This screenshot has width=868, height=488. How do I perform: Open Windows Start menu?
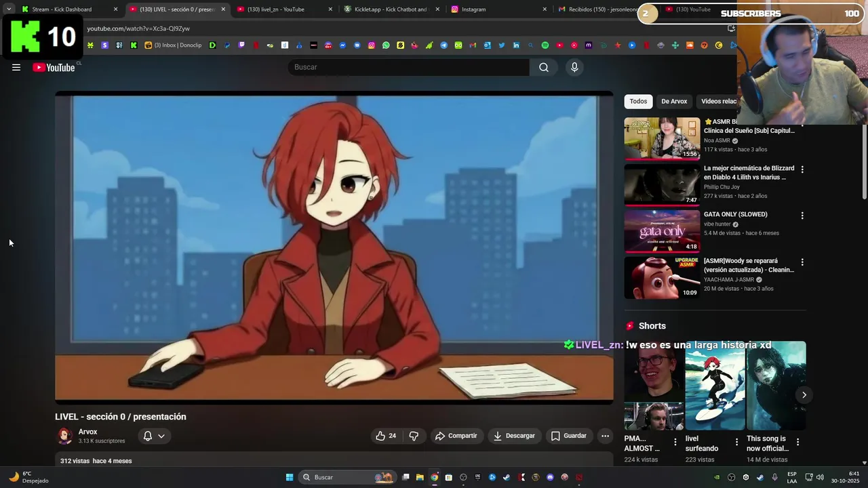click(289, 477)
